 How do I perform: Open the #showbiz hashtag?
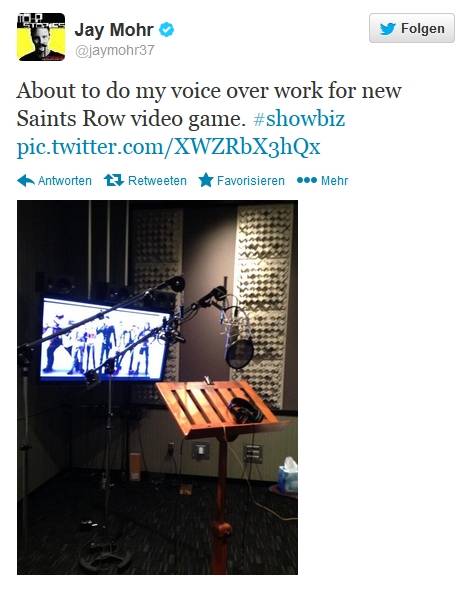coord(299,119)
